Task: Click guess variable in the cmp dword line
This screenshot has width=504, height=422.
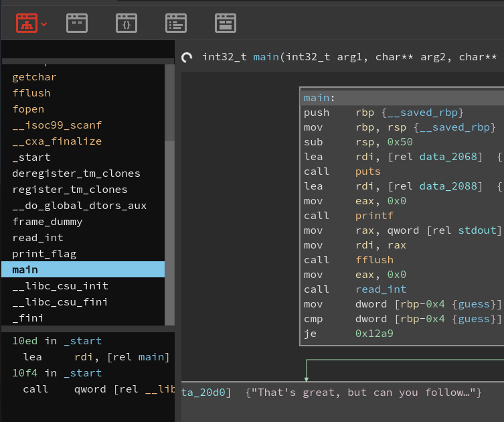Action: click(474, 319)
